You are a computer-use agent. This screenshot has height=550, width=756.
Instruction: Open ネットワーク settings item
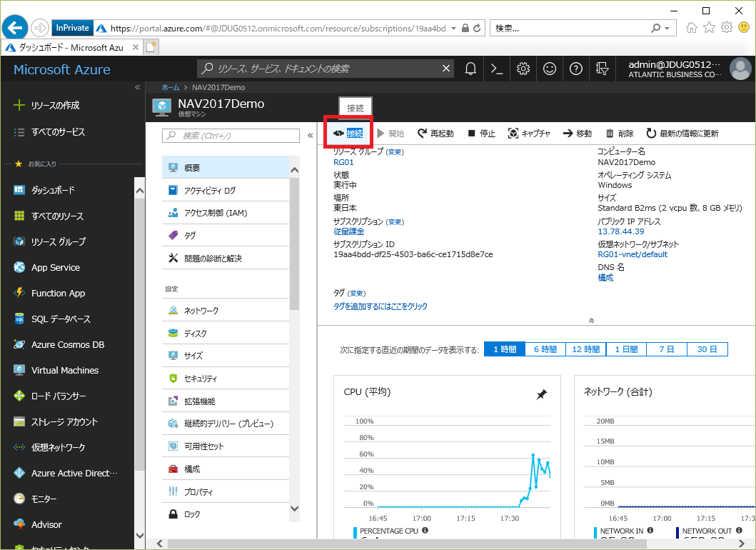click(226, 310)
